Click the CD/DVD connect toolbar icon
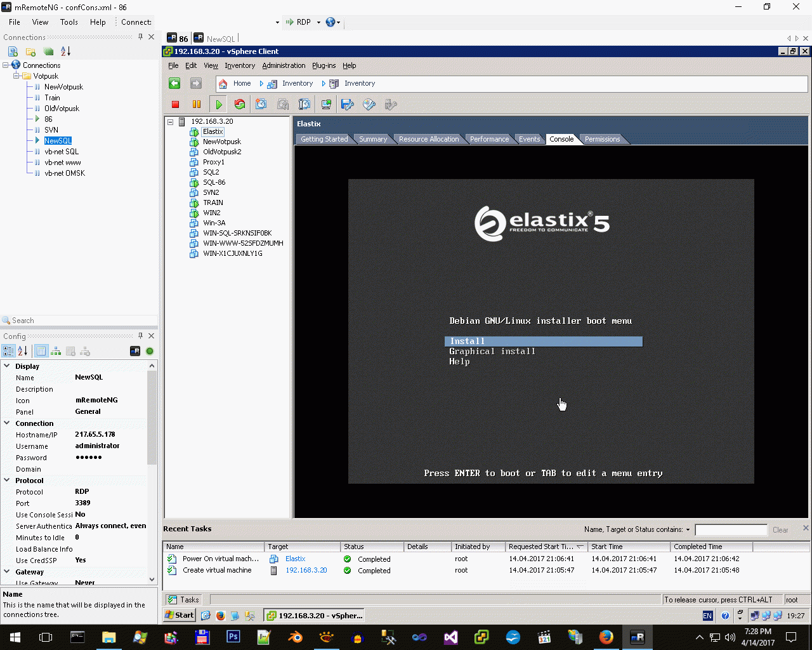 click(x=369, y=105)
